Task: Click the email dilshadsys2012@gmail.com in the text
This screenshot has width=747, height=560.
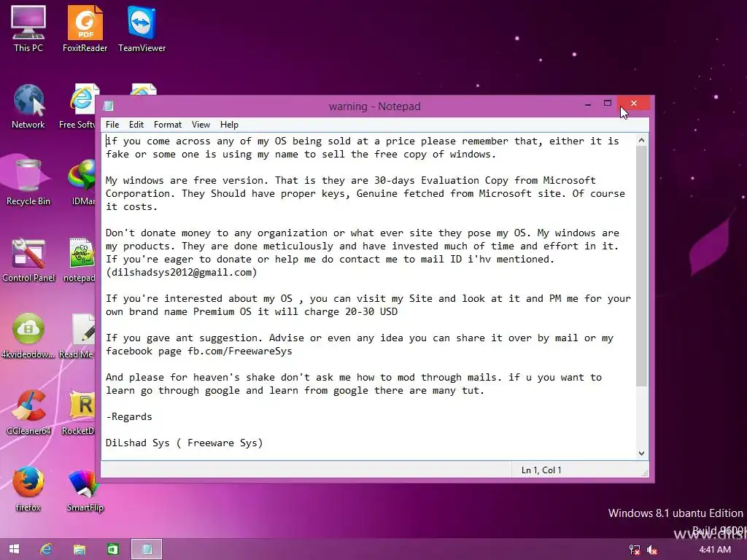Action: click(x=182, y=273)
